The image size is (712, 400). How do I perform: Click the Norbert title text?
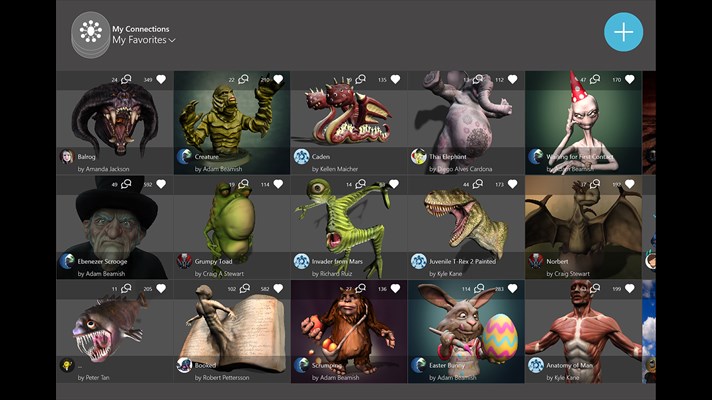click(x=557, y=262)
